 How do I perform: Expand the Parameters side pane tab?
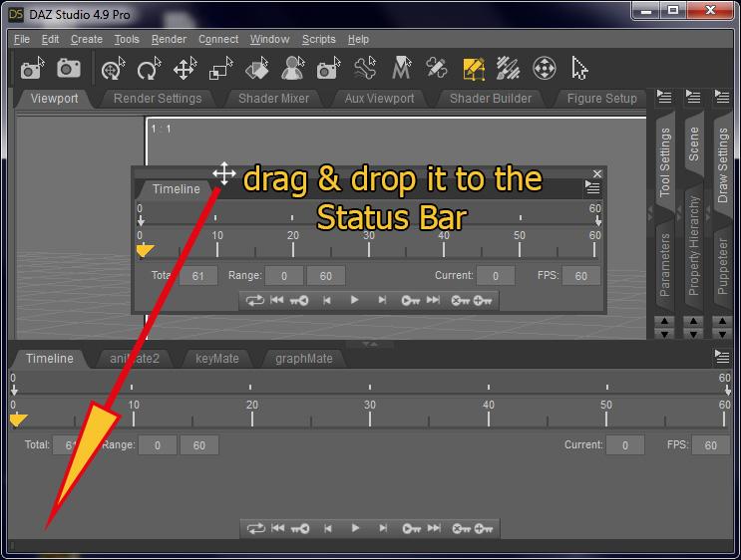pos(664,265)
